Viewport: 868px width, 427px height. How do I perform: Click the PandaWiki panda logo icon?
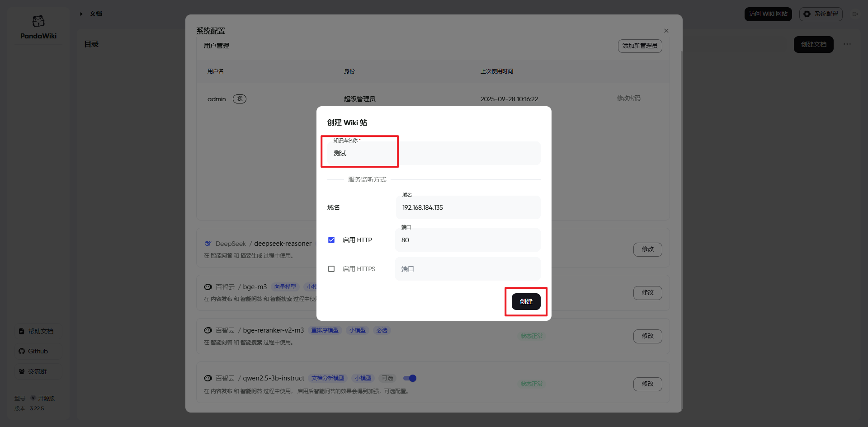pyautogui.click(x=38, y=21)
